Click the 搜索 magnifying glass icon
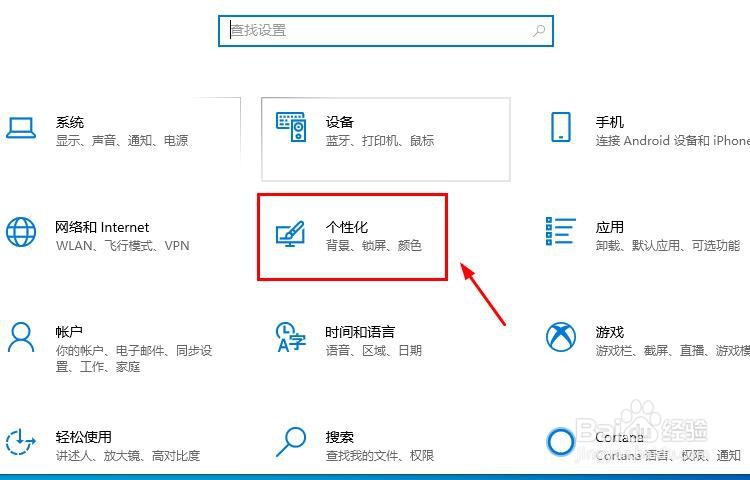The image size is (750, 480). click(290, 442)
